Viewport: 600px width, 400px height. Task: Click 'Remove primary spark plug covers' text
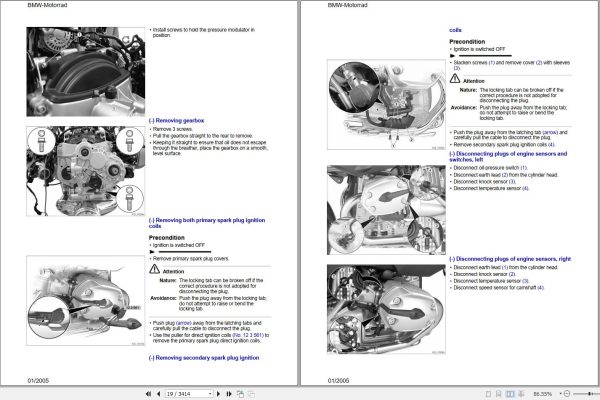[x=191, y=259]
